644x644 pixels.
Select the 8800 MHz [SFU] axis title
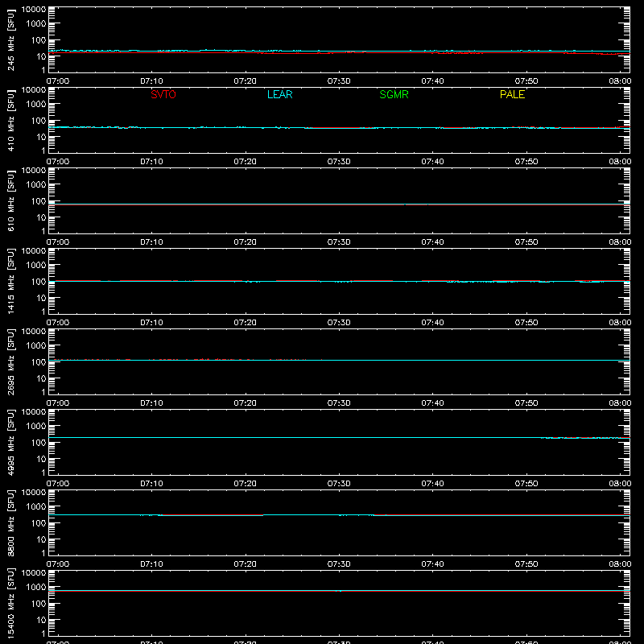click(11, 522)
